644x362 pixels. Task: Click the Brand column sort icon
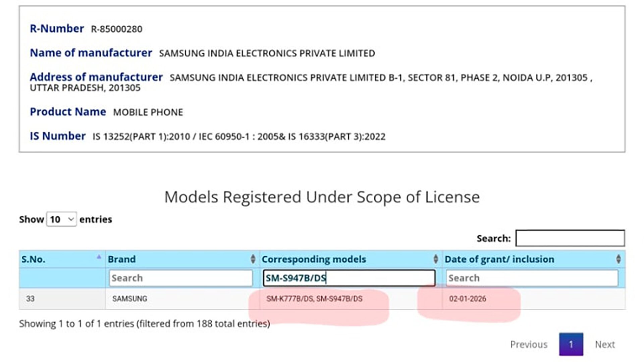[253, 259]
